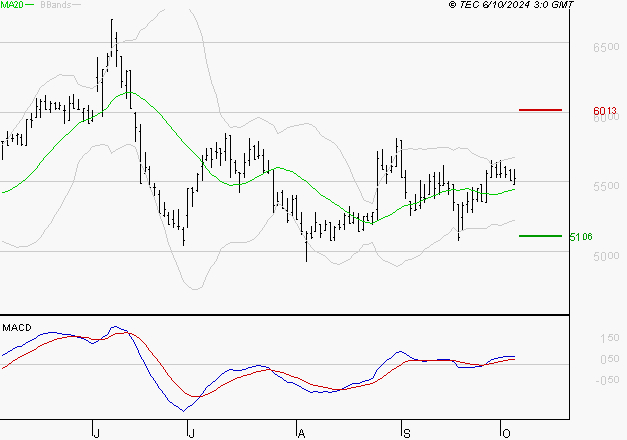Click the red resistance level line
The image size is (627, 440).
coord(540,110)
